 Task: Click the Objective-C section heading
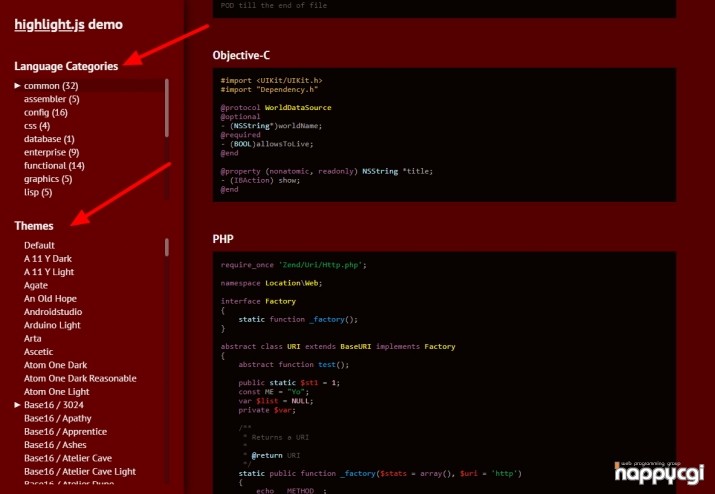241,56
